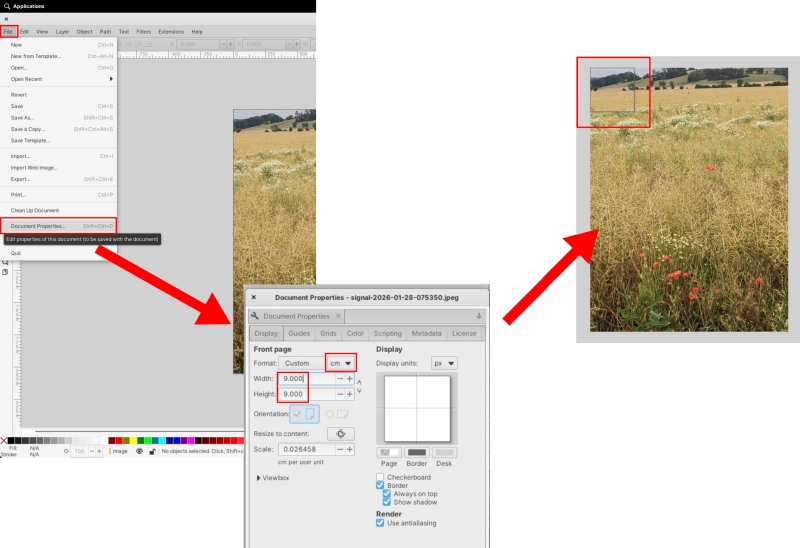This screenshot has height=548, width=800.
Task: Click the no-color X swatch in palette
Action: (4, 440)
